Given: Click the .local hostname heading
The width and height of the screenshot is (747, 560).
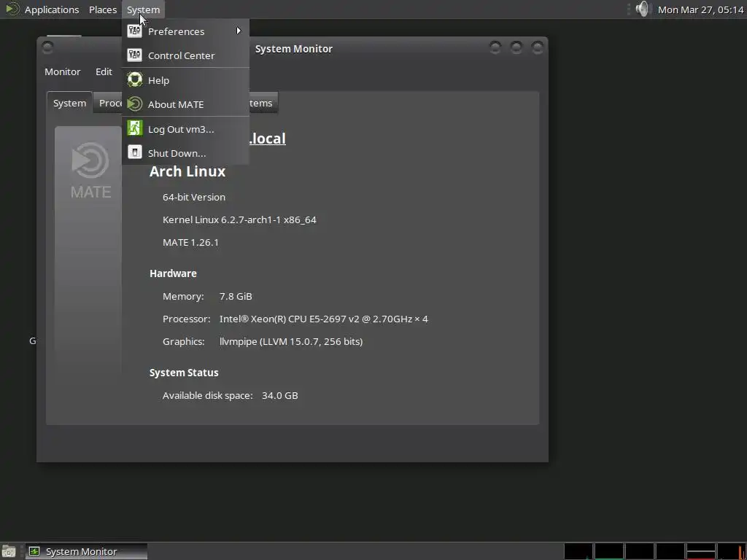Looking at the screenshot, I should point(267,139).
